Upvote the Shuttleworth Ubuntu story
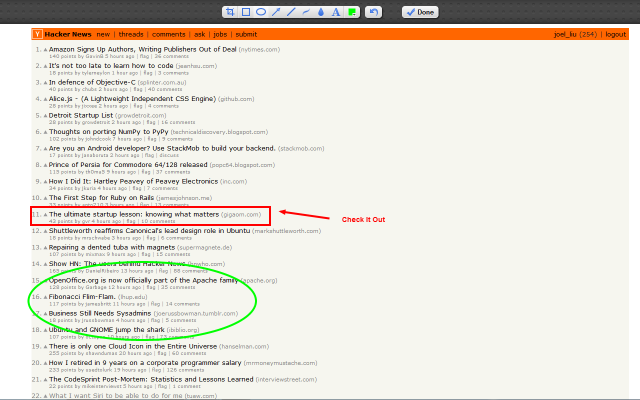This screenshot has height=400, width=640. point(45,231)
